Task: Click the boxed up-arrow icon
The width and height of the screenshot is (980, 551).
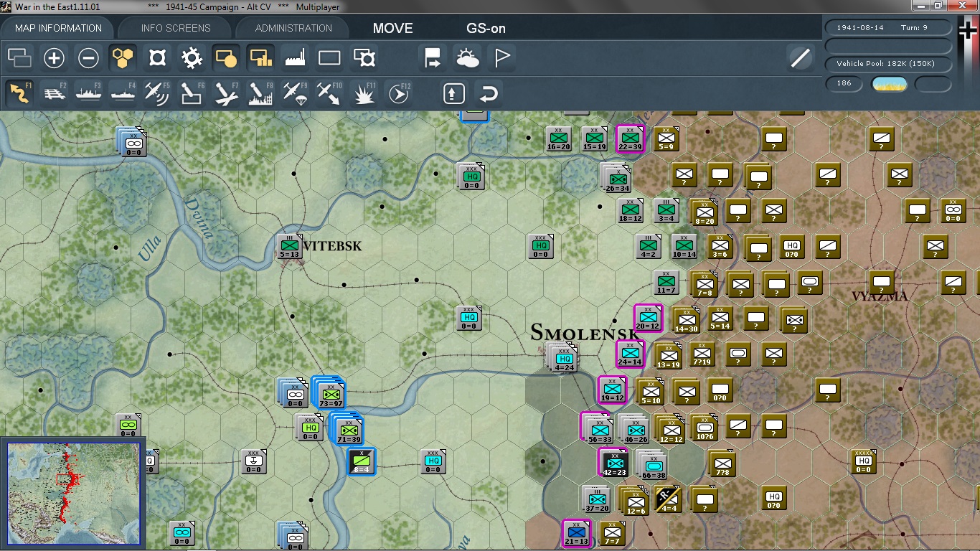Action: point(453,93)
